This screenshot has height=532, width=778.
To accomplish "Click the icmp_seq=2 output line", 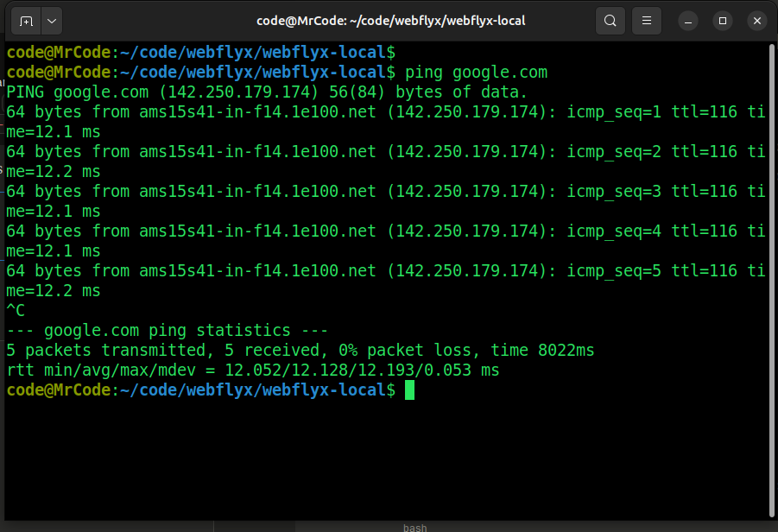I will pyautogui.click(x=385, y=161).
